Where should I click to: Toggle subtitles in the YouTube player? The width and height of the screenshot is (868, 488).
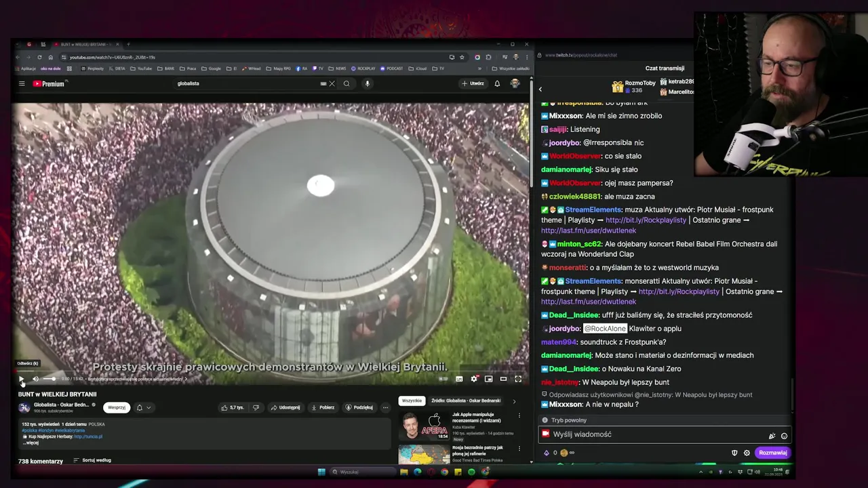tap(459, 379)
